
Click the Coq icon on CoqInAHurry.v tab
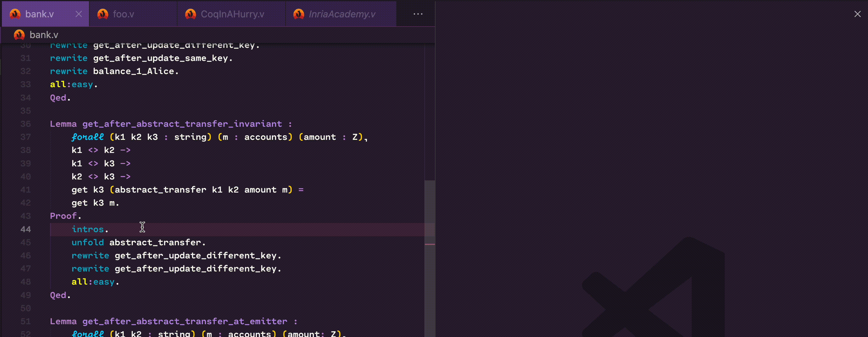pos(190,14)
